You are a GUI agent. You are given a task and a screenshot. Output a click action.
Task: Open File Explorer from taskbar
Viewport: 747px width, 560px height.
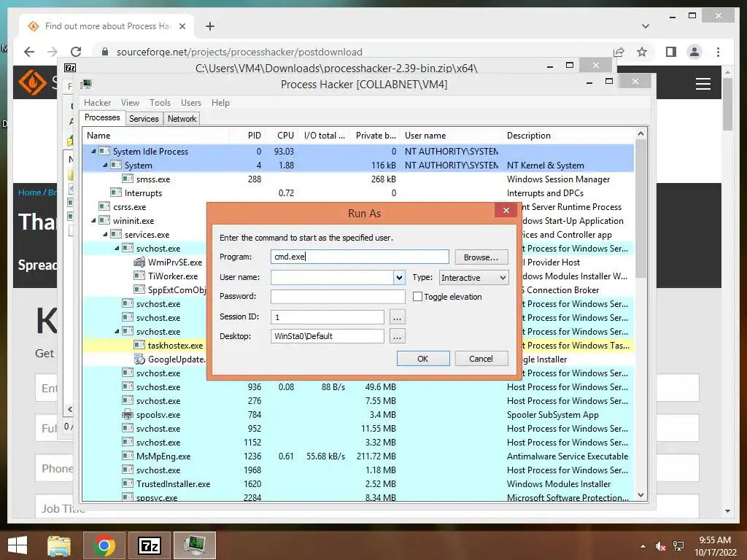[x=58, y=545]
